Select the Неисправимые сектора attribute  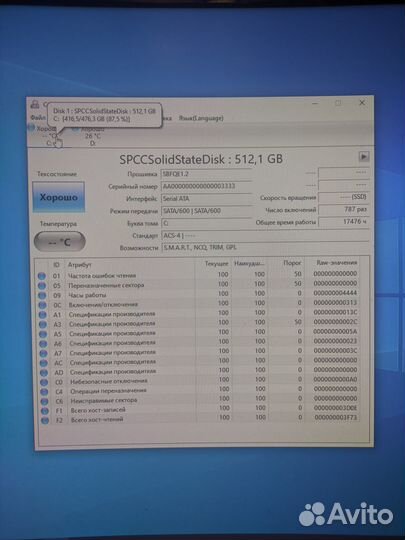(104, 401)
